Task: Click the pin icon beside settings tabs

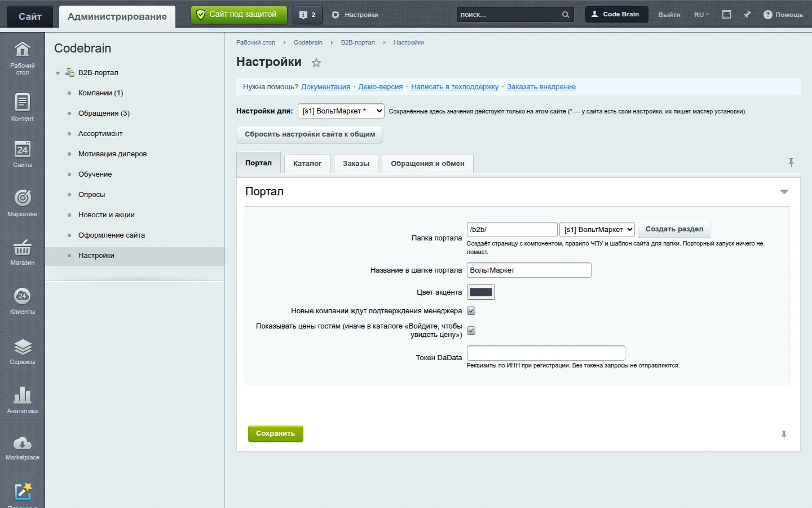Action: click(x=791, y=163)
